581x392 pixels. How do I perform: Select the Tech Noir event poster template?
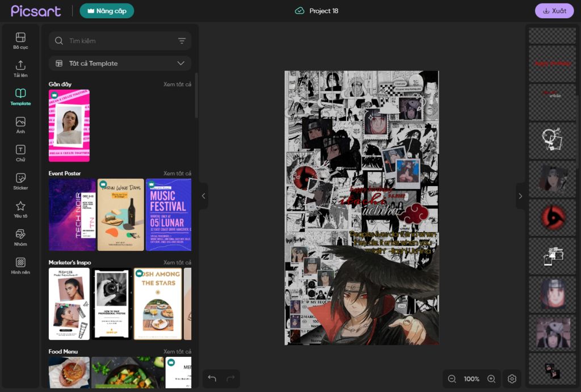pos(72,215)
